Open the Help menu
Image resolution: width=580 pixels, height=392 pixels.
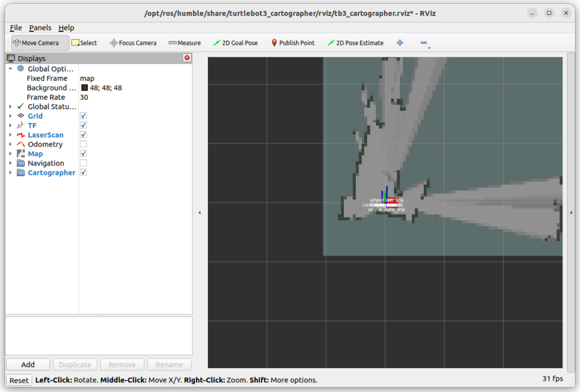pos(66,28)
